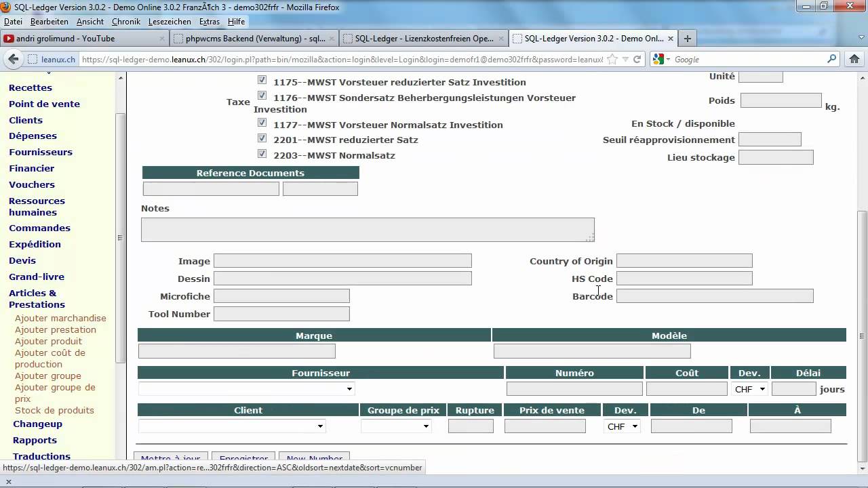Close the phpwcms Backend tab
This screenshot has width=868, height=488.
coord(332,39)
